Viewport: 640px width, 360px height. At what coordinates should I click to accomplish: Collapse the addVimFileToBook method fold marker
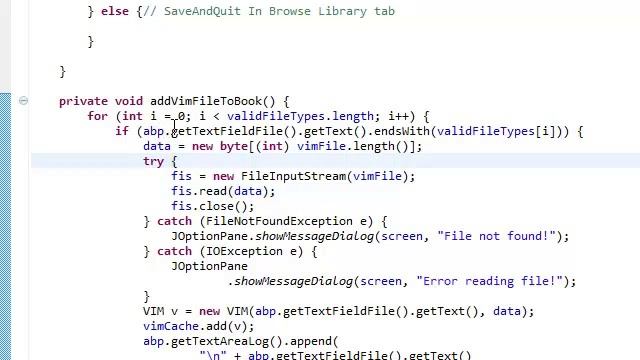coord(23,100)
